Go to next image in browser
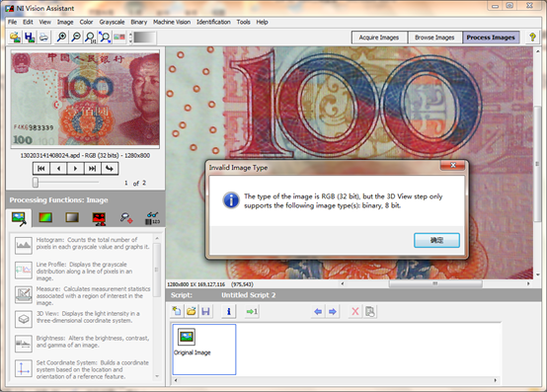 (x=75, y=169)
